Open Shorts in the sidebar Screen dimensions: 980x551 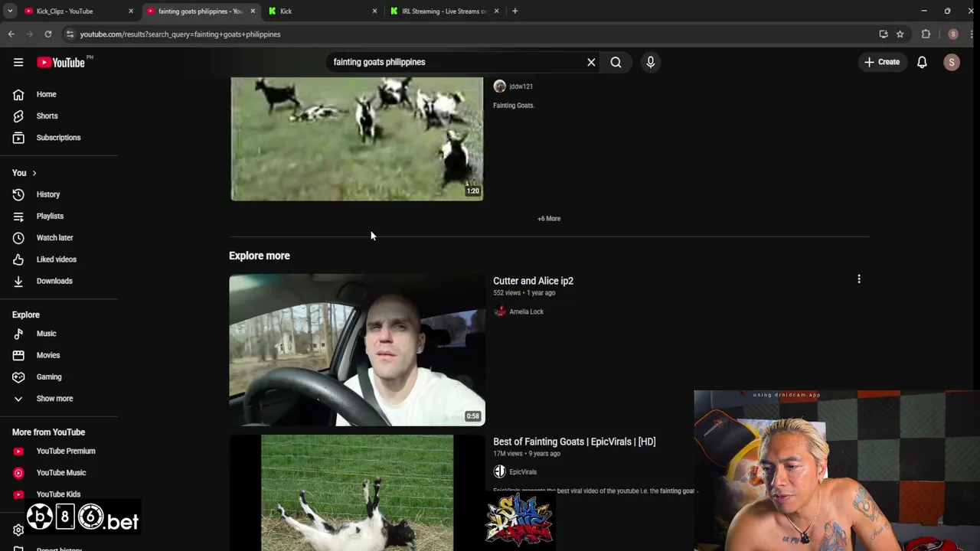pos(47,116)
